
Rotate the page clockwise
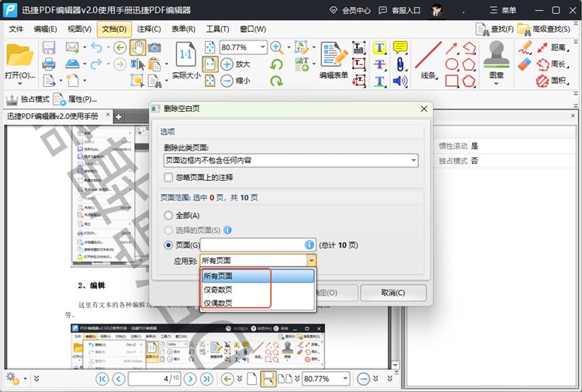(276, 81)
